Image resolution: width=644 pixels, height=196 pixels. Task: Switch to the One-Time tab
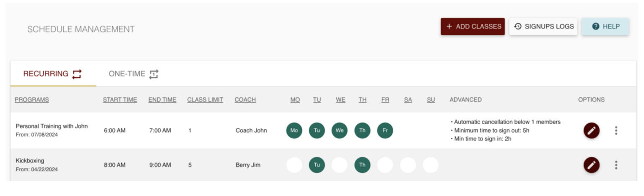point(133,74)
